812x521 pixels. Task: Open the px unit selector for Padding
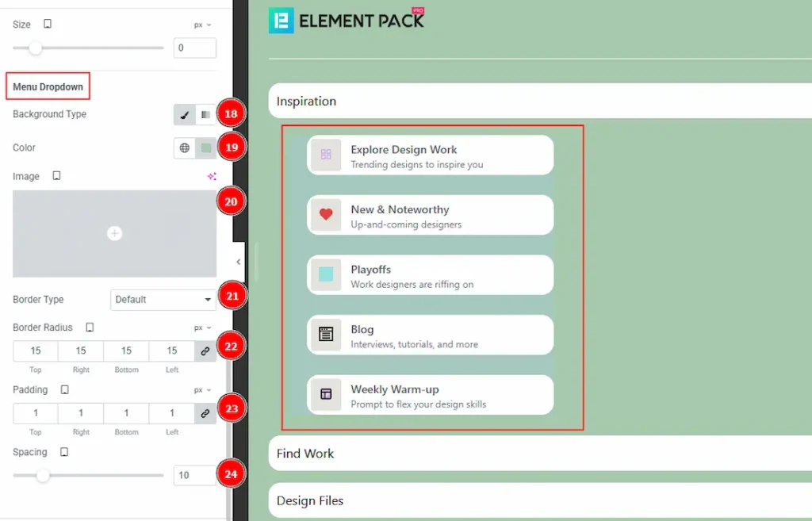[x=202, y=390]
